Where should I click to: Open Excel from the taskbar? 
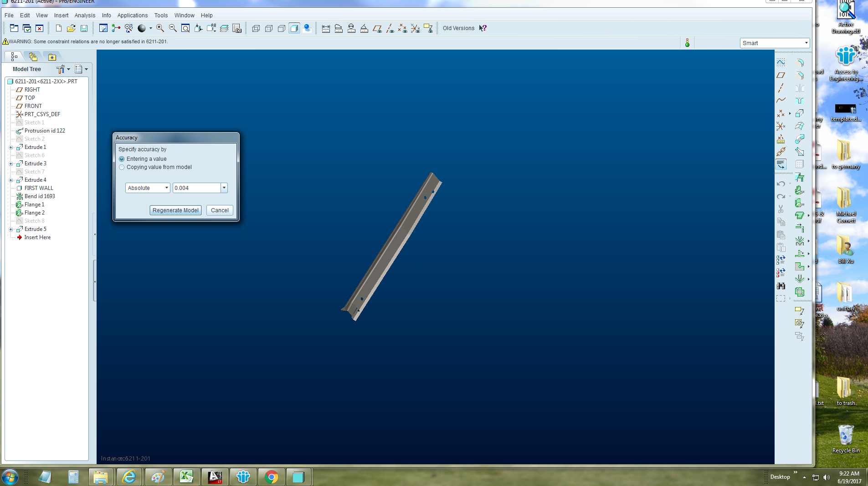pos(186,477)
